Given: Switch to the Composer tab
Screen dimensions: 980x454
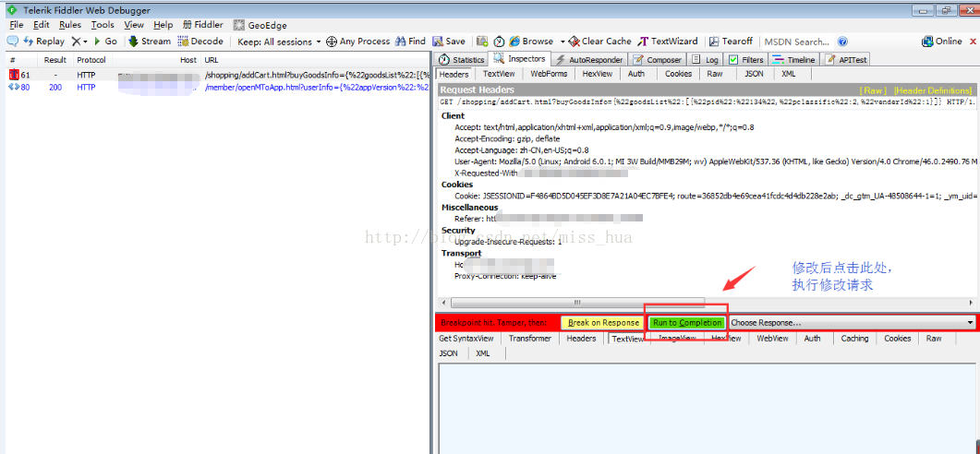Looking at the screenshot, I should pyautogui.click(x=657, y=59).
